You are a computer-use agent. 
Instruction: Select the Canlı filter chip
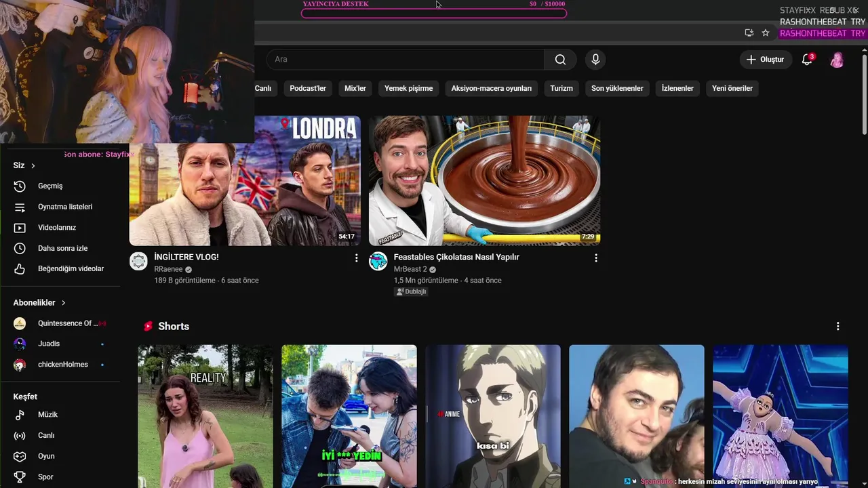[263, 88]
